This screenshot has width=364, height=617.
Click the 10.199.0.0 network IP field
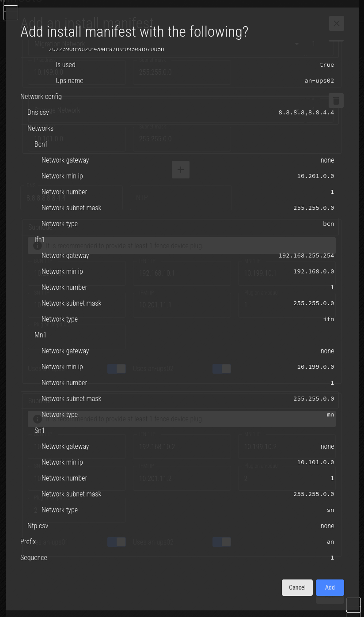(77, 72)
